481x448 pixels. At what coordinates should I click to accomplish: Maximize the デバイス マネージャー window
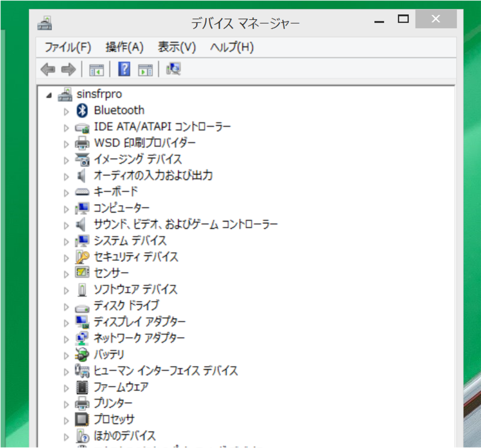pyautogui.click(x=403, y=19)
